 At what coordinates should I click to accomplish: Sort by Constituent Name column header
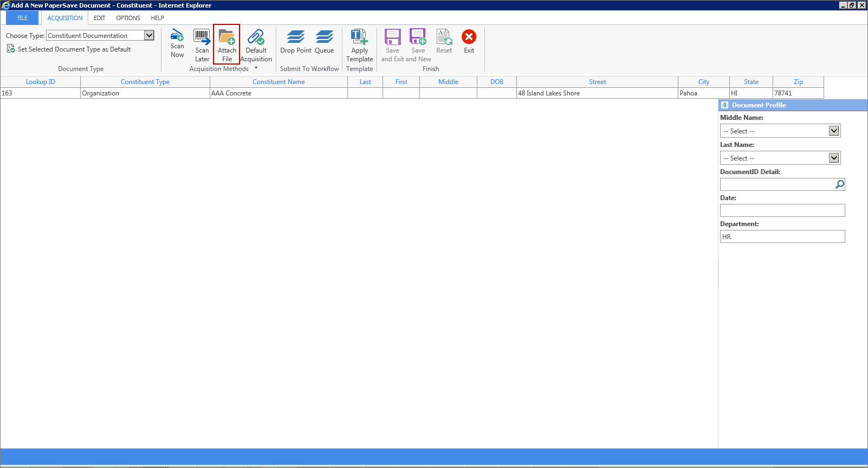pyautogui.click(x=278, y=82)
